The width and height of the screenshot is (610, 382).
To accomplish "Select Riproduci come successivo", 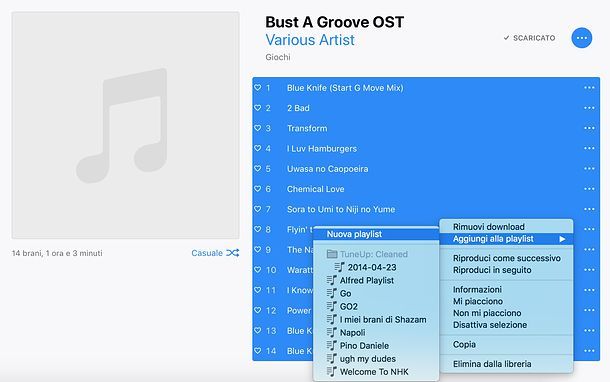I will coord(506,258).
